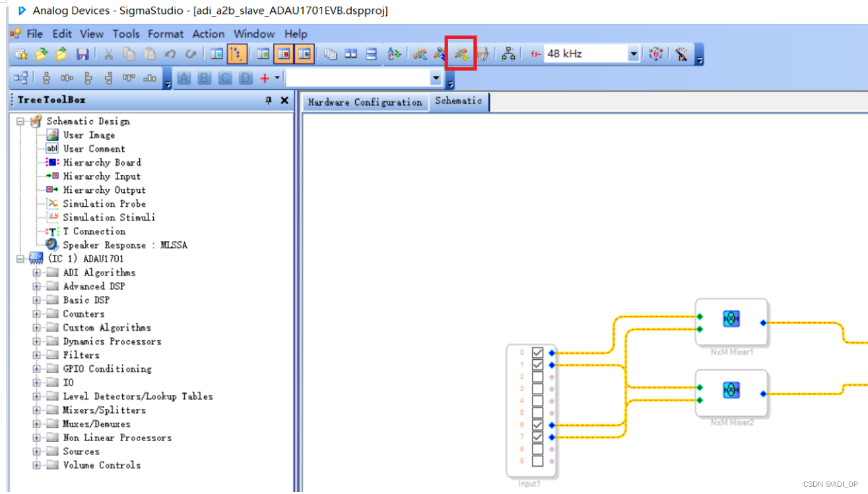
Task: Select the Schematic tab
Action: [459, 101]
